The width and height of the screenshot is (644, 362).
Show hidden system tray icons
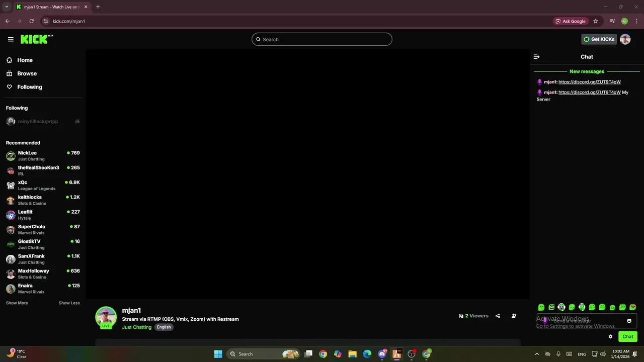point(536,354)
